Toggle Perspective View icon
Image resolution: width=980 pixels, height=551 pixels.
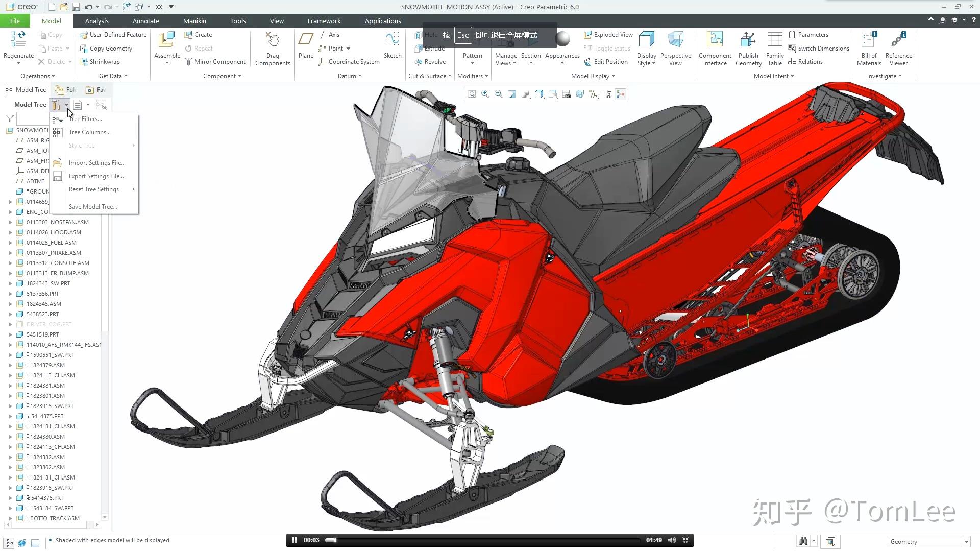click(x=675, y=39)
